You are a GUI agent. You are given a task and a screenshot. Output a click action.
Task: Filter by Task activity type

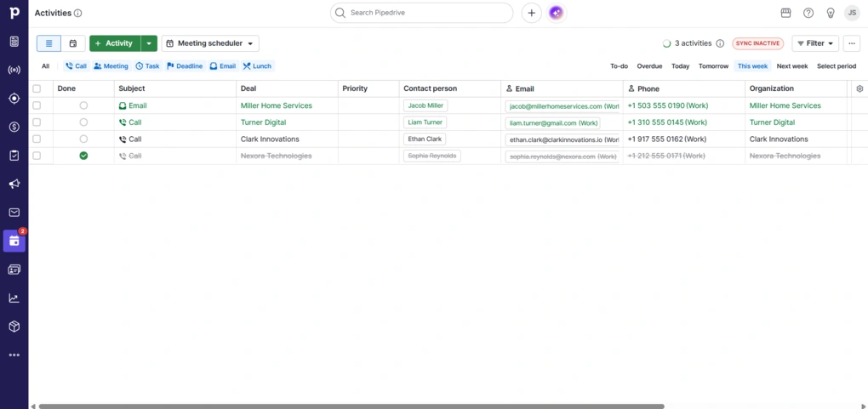(148, 65)
